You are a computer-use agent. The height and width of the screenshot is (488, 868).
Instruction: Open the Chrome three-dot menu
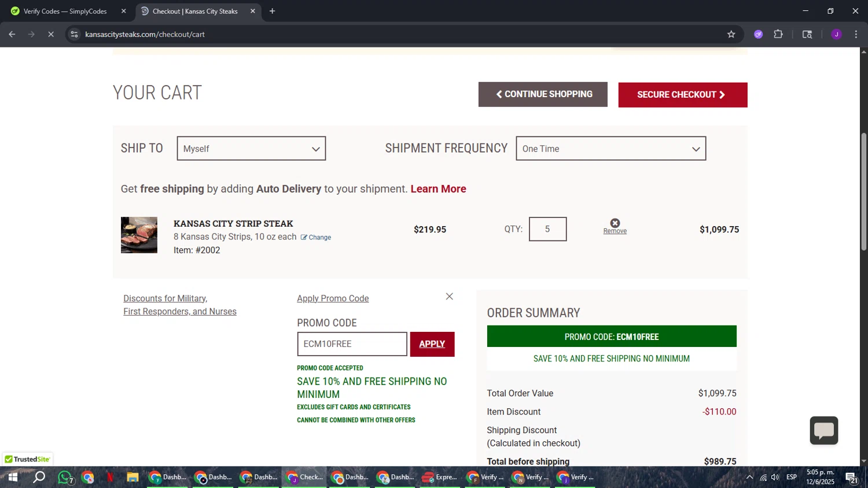856,34
